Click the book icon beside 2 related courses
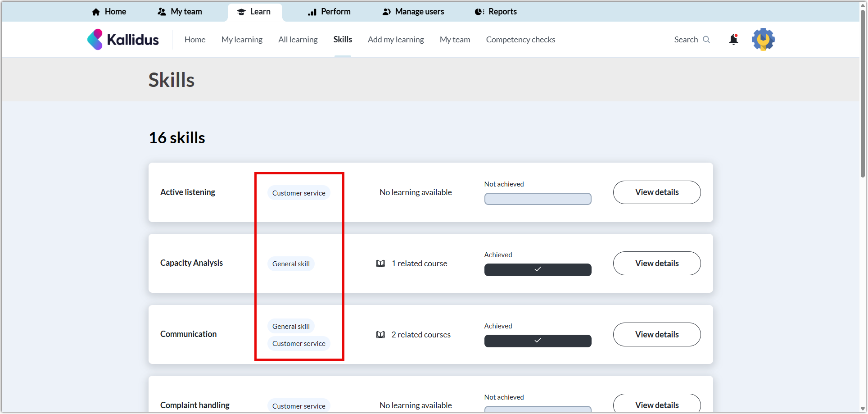 point(380,335)
